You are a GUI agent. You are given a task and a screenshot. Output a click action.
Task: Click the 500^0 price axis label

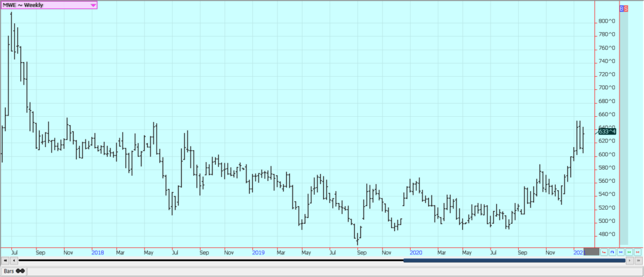(606, 221)
